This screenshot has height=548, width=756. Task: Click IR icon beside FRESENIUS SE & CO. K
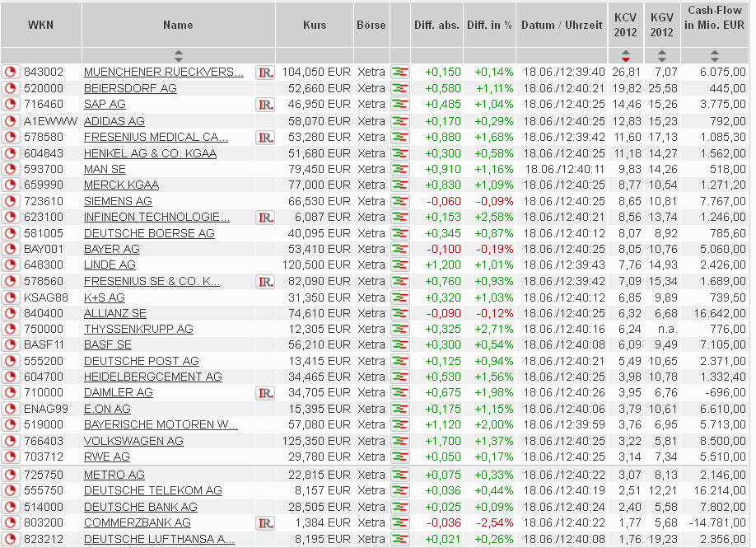(265, 281)
